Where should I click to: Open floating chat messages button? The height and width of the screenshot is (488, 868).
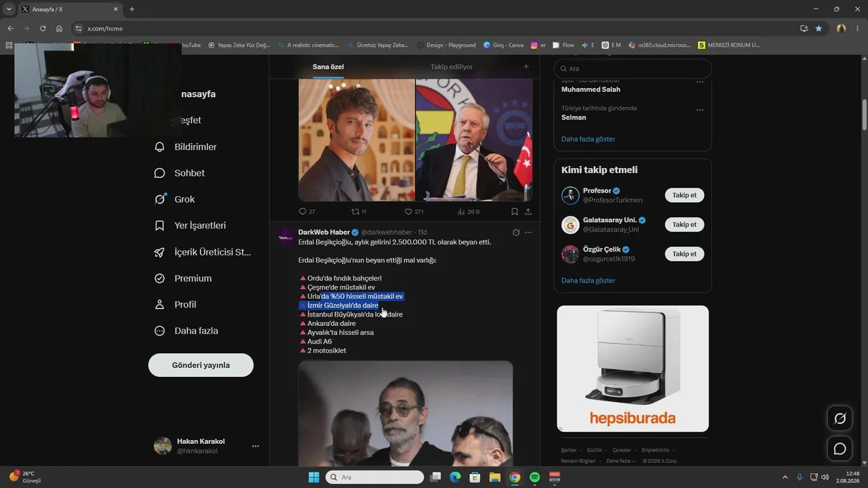pyautogui.click(x=840, y=449)
